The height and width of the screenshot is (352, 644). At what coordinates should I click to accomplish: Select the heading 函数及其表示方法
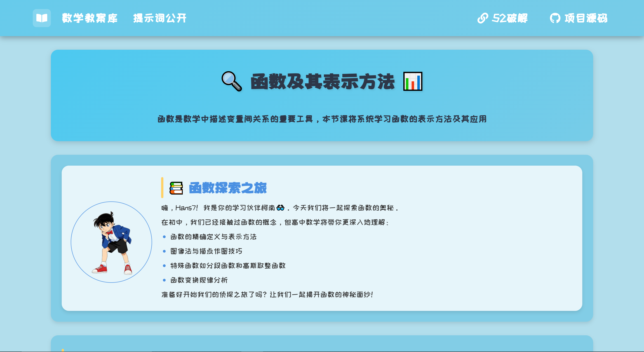pyautogui.click(x=322, y=82)
